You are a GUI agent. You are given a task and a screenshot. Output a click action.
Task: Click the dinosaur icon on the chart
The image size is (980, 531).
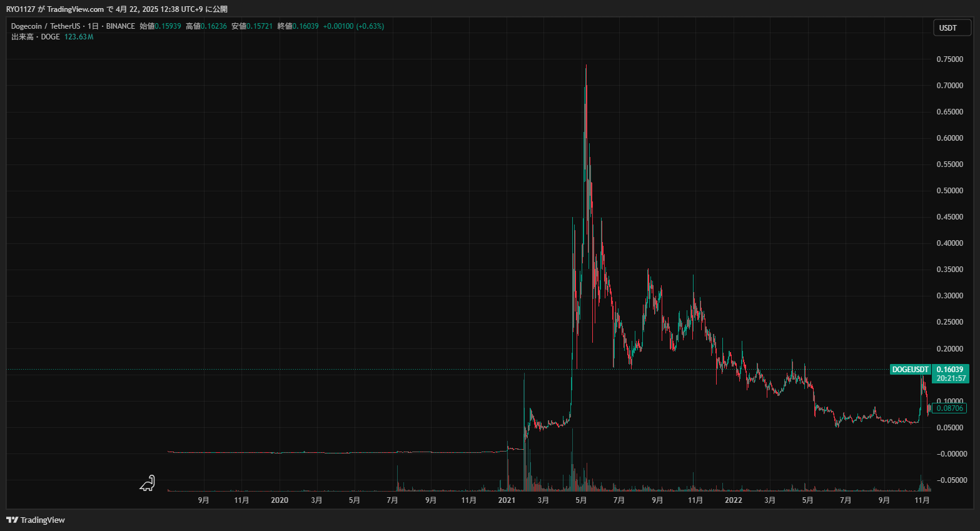[148, 483]
